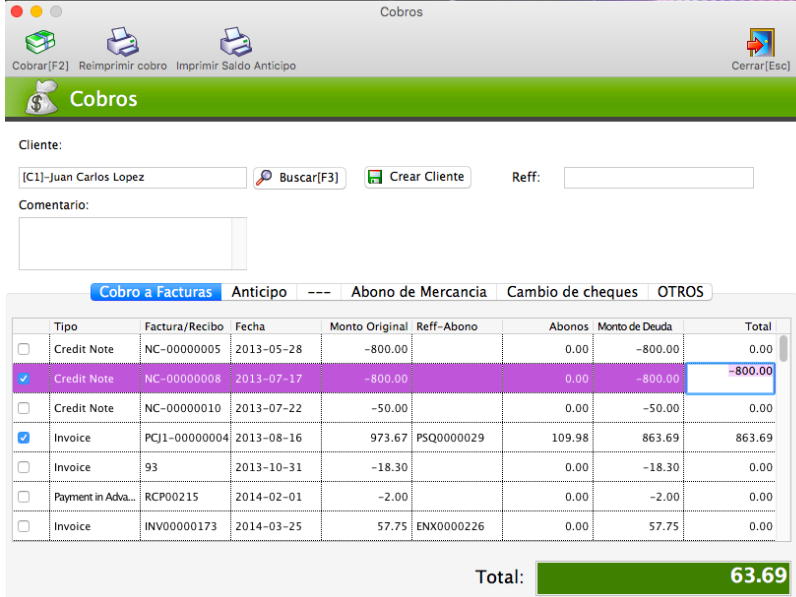
Task: Click the yellow minimize window button
Action: (x=36, y=11)
